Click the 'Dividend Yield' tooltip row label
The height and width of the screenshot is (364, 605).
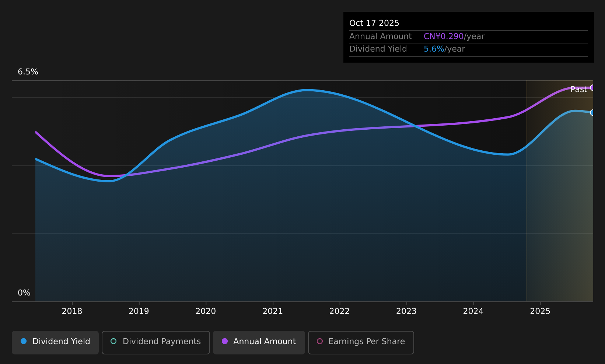coord(378,49)
